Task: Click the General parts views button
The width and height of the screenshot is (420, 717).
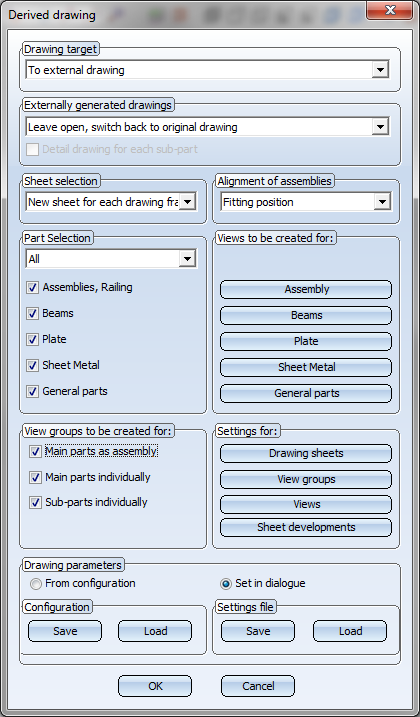Action: (x=306, y=393)
